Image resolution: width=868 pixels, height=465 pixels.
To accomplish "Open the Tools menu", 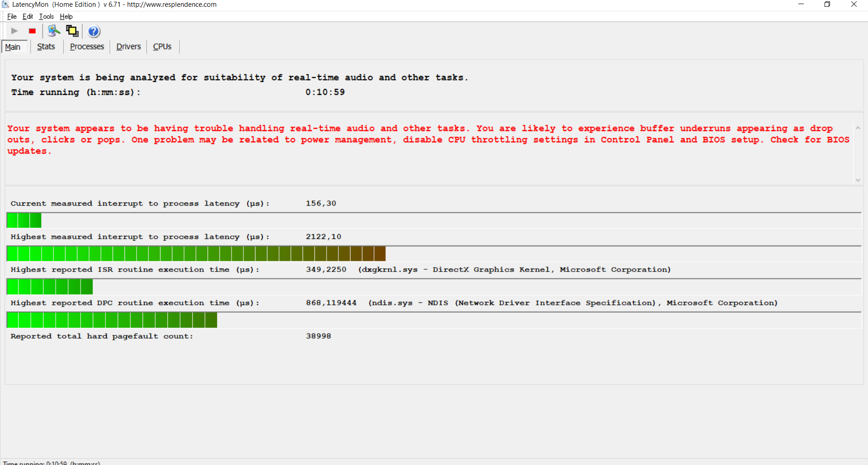I will pyautogui.click(x=46, y=17).
